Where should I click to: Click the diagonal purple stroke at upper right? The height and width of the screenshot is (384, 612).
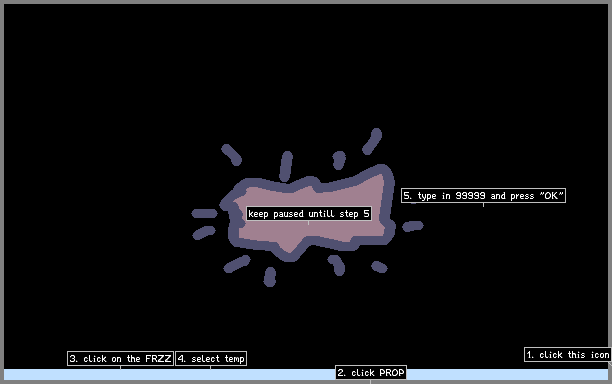point(372,141)
